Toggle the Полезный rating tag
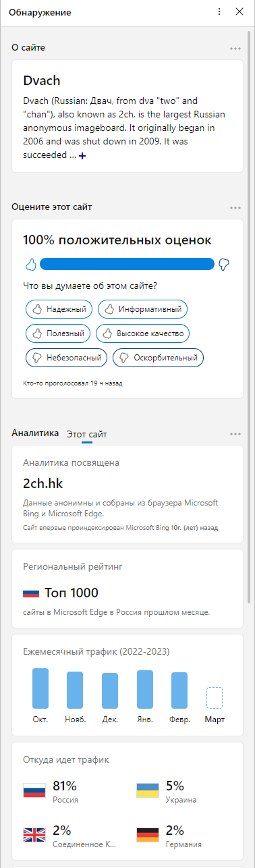 57,333
